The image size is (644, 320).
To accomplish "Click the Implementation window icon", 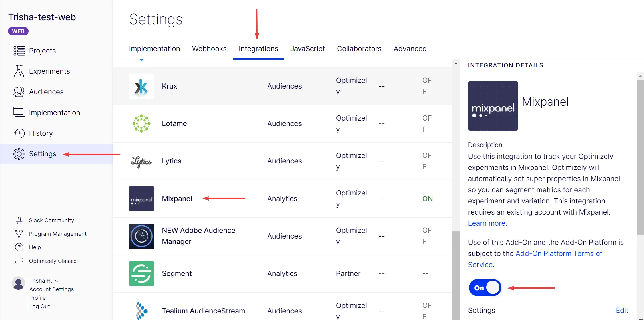I will tap(19, 112).
